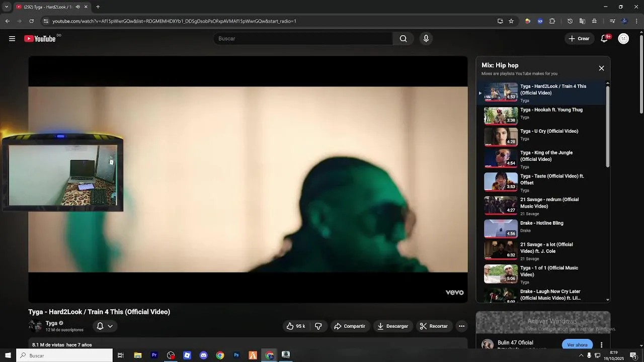644x362 pixels.
Task: Open the YouTube account avatar menu
Action: 623,39
